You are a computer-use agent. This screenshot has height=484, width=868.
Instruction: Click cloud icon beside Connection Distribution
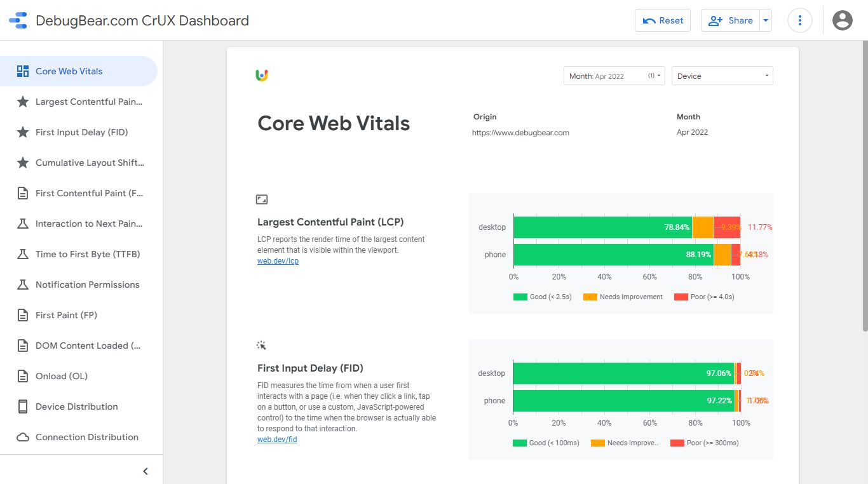click(x=23, y=437)
